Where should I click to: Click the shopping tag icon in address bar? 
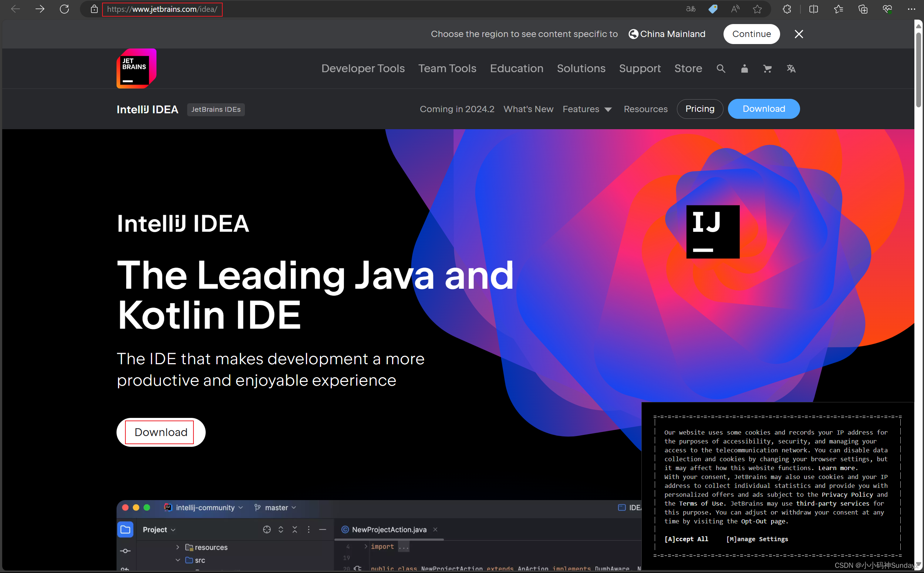pyautogui.click(x=713, y=9)
